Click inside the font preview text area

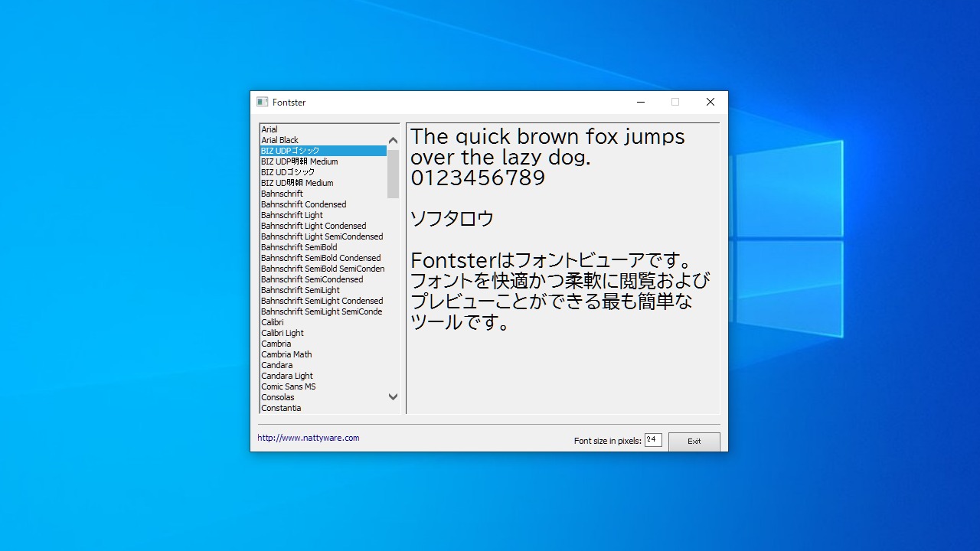coord(563,269)
